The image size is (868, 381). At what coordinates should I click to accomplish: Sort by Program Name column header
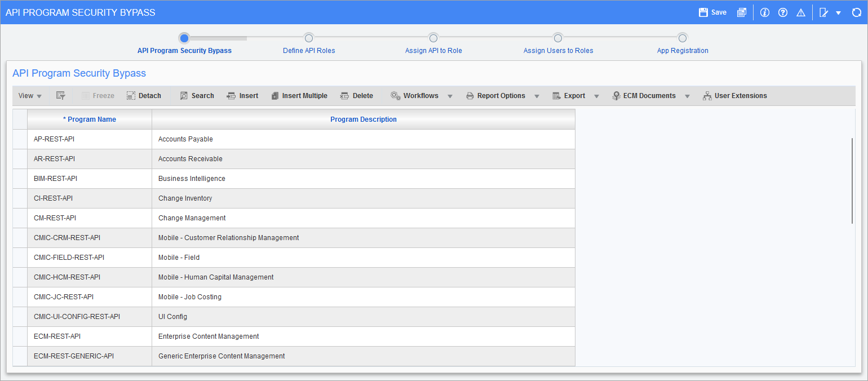coord(90,119)
